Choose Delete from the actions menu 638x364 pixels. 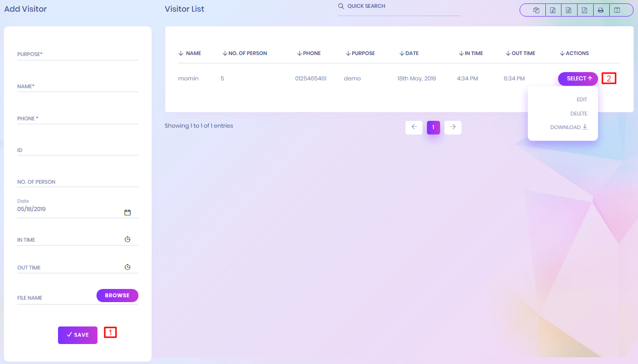(x=579, y=114)
